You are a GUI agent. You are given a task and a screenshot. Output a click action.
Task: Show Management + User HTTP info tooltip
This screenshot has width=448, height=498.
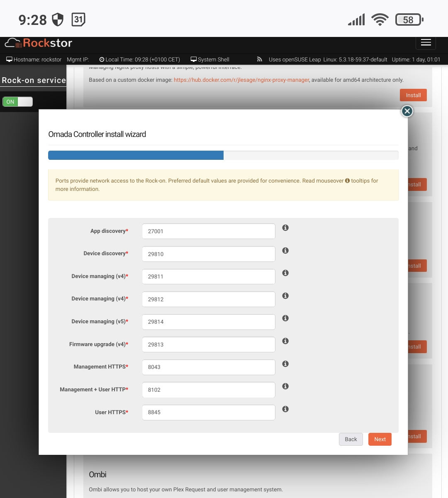coord(285,386)
